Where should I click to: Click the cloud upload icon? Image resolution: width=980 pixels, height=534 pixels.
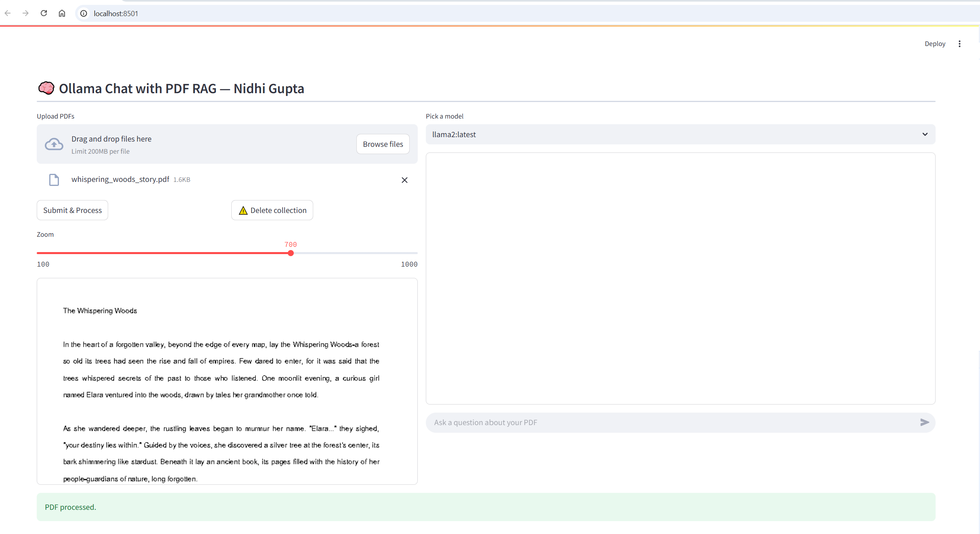tap(54, 144)
